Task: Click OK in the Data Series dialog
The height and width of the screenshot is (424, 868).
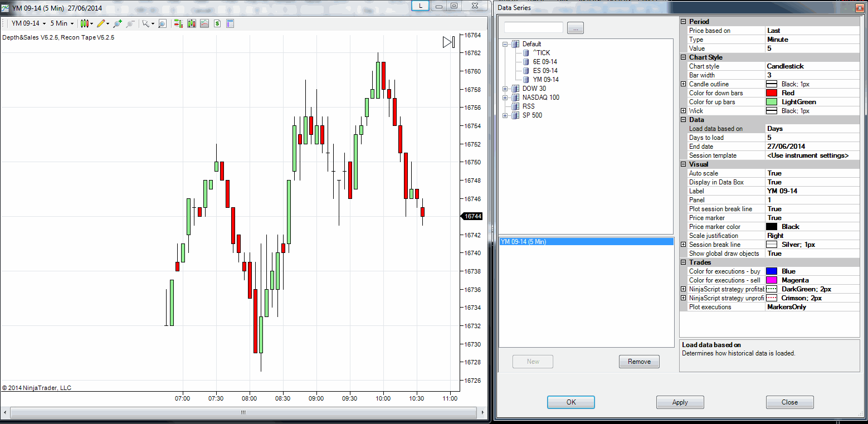Action: (x=571, y=402)
